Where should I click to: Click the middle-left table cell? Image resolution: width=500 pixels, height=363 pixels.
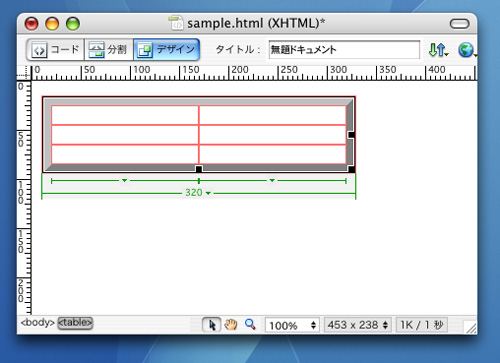pos(125,135)
